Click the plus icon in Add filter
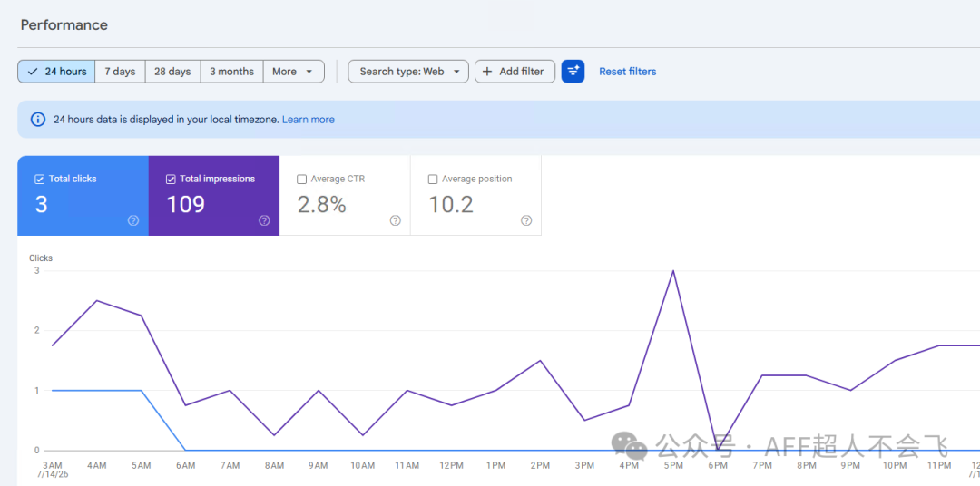This screenshot has height=486, width=980. [487, 72]
